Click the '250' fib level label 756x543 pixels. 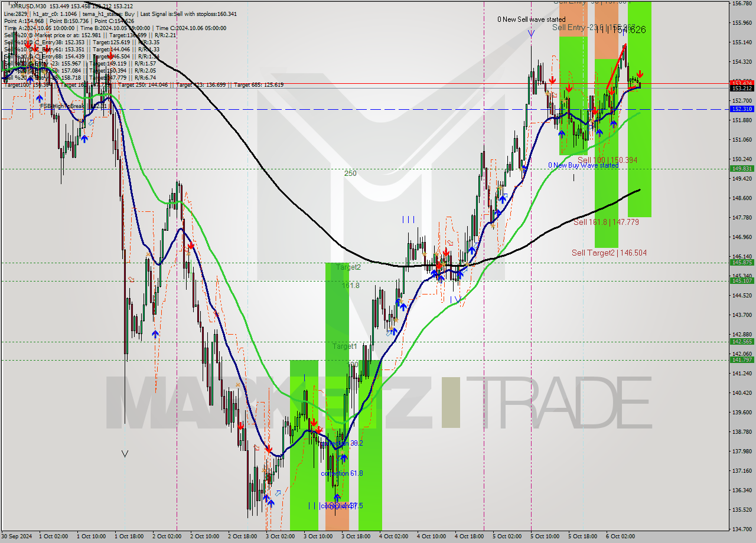(x=350, y=174)
